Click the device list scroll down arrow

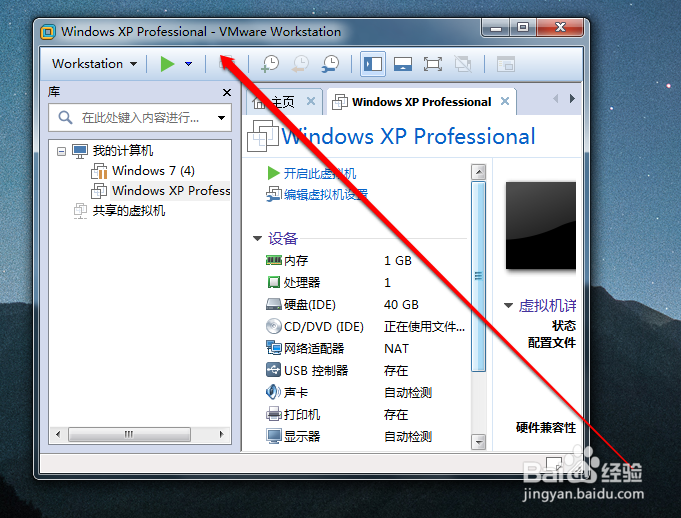(x=479, y=442)
